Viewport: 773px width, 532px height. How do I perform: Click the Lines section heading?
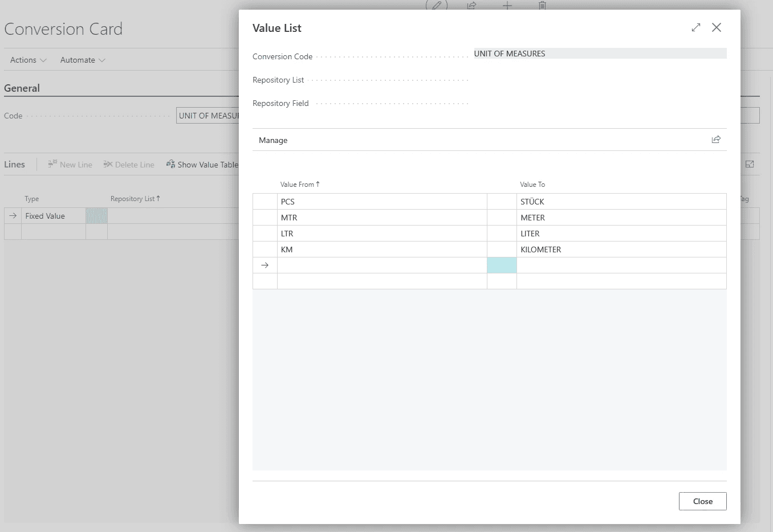pyautogui.click(x=14, y=165)
